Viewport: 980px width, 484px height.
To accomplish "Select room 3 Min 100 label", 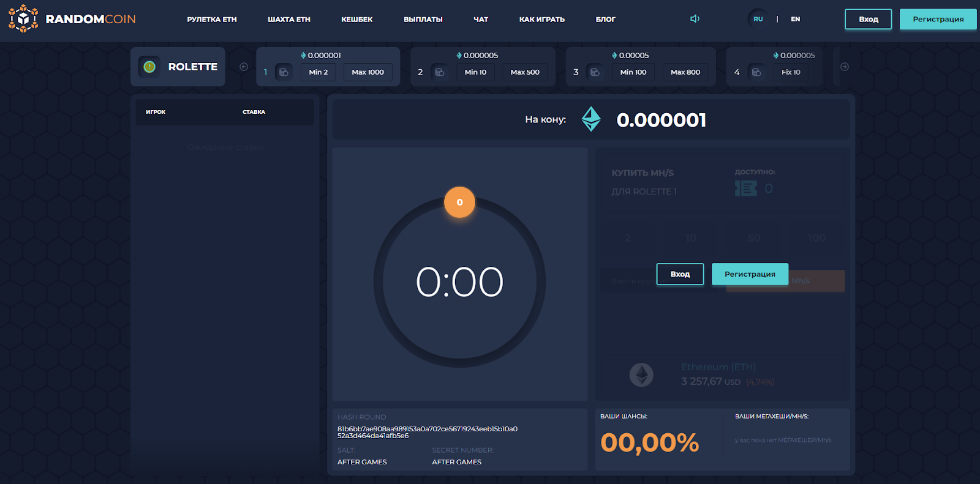I will click(x=633, y=72).
